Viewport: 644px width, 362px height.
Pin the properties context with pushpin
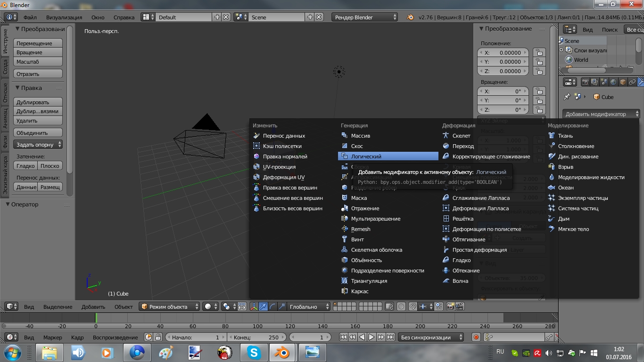click(x=567, y=97)
